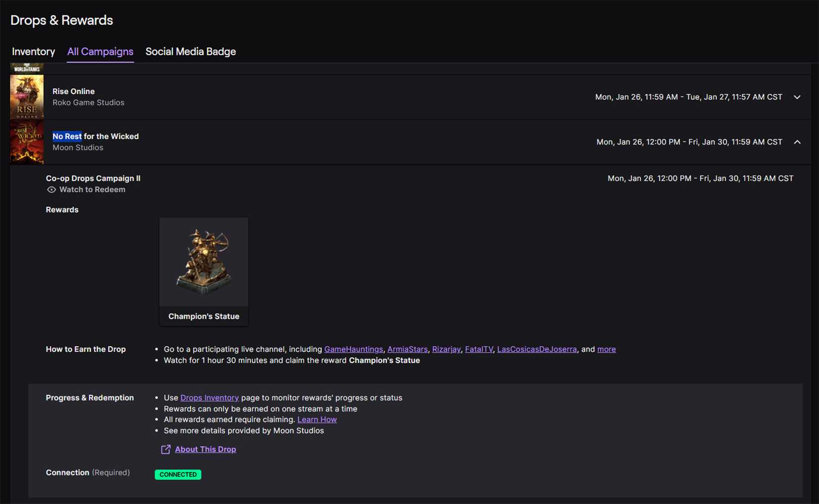
Task: Show more participating channels
Action: (x=606, y=349)
